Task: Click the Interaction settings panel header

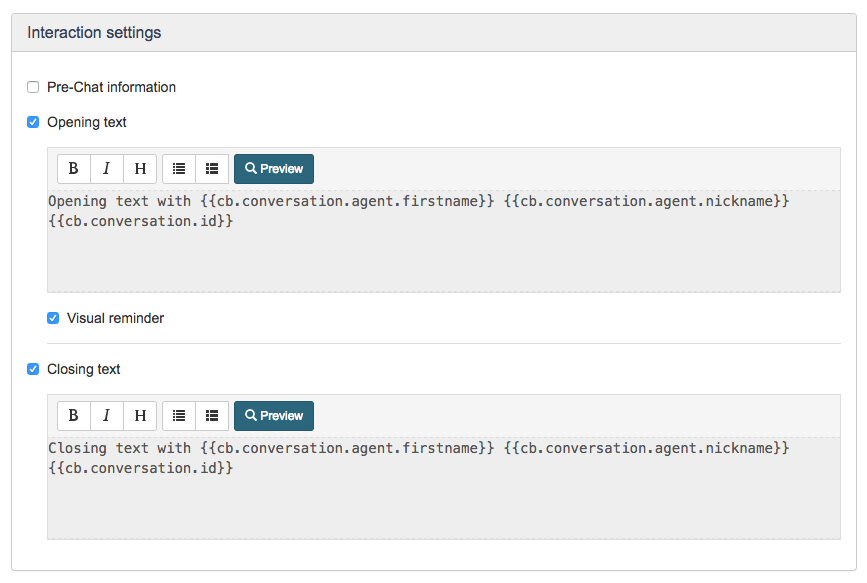Action: 93,32
